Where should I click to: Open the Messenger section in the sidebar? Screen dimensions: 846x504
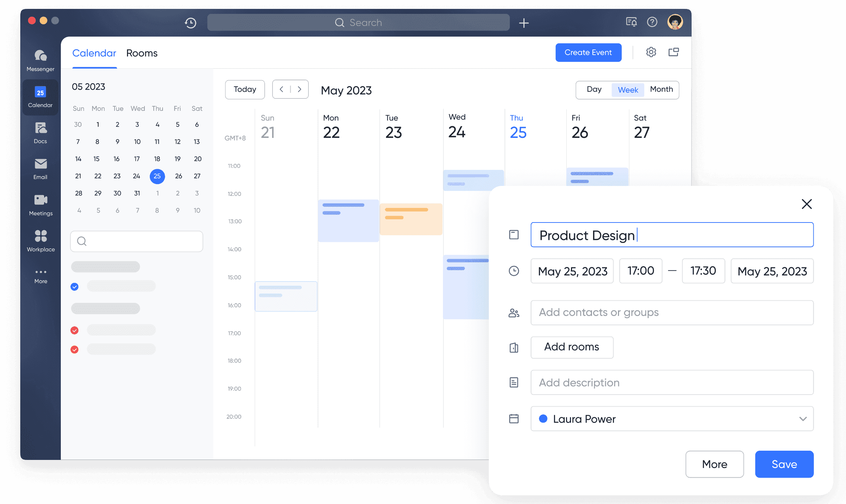[40, 60]
